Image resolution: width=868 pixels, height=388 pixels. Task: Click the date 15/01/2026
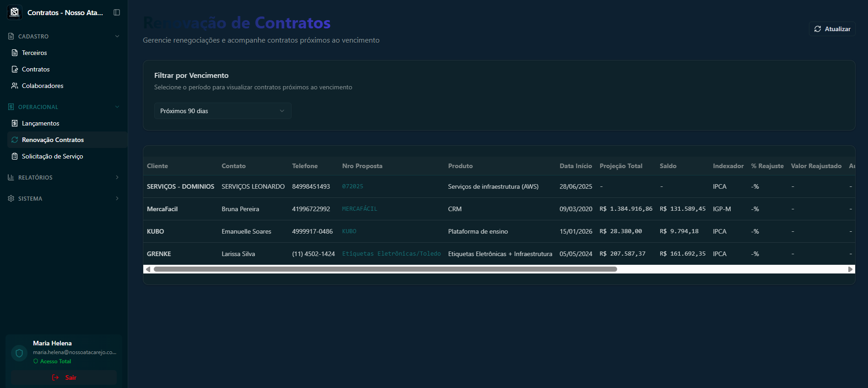click(x=576, y=231)
